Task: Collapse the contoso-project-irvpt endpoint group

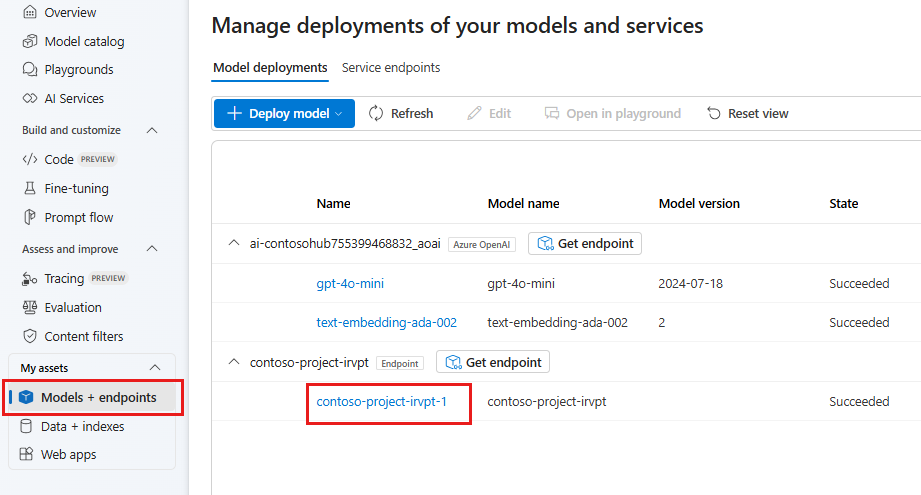Action: click(x=234, y=362)
